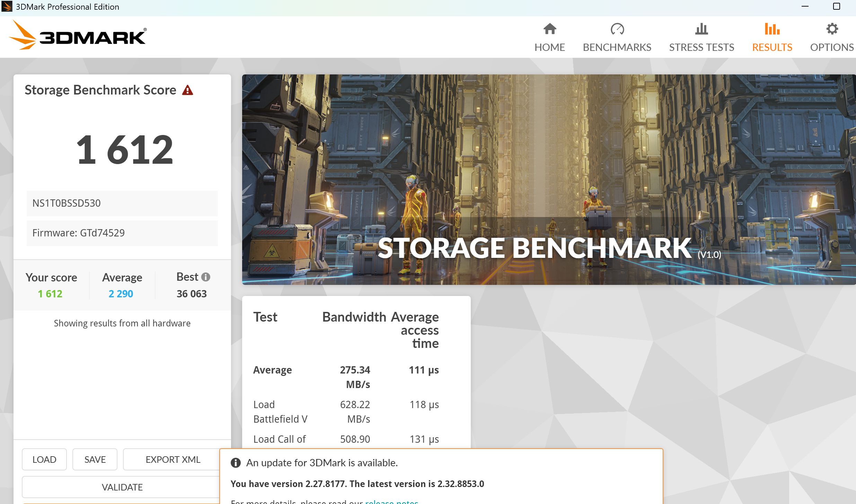The height and width of the screenshot is (504, 856).
Task: Click the NS1T0BSSD530 drive name field
Action: [x=122, y=203]
